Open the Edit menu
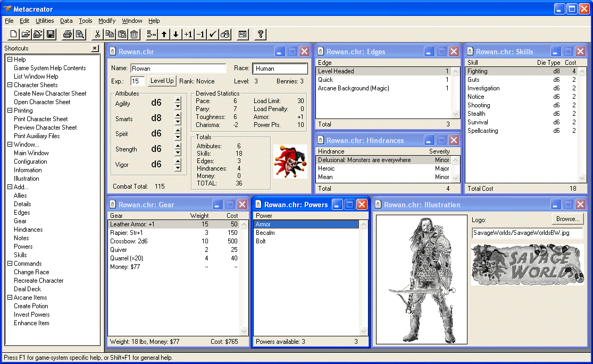This screenshot has width=593, height=364. [x=24, y=21]
